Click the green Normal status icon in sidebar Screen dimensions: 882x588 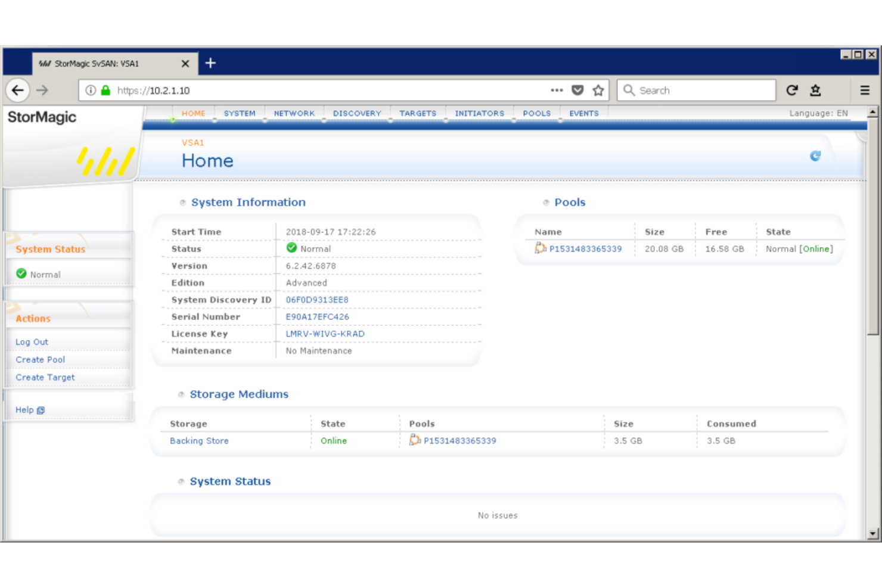(21, 274)
